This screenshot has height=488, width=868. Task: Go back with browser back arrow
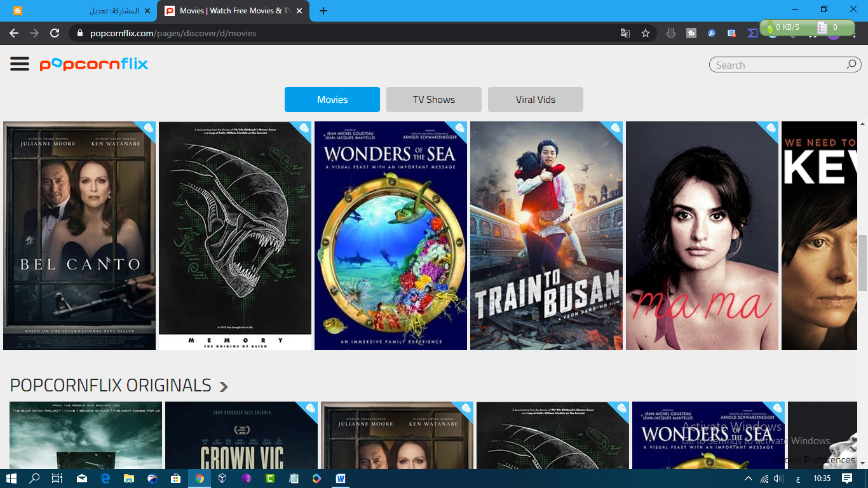(14, 33)
